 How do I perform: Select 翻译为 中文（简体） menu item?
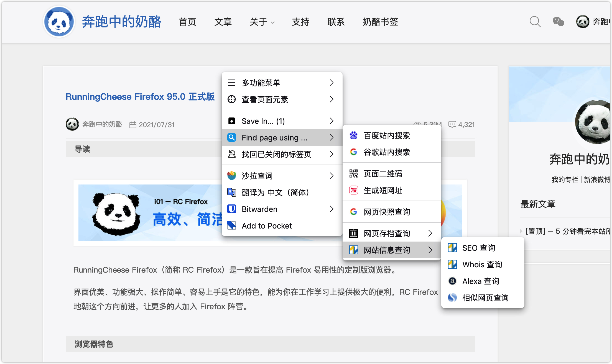pos(275,193)
